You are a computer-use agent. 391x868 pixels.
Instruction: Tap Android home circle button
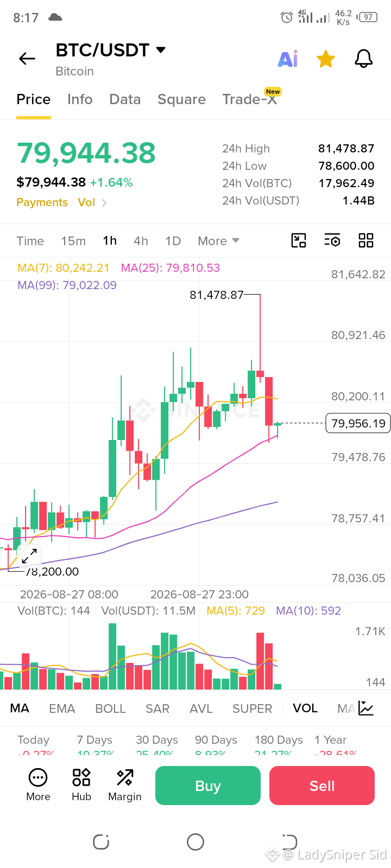(195, 842)
